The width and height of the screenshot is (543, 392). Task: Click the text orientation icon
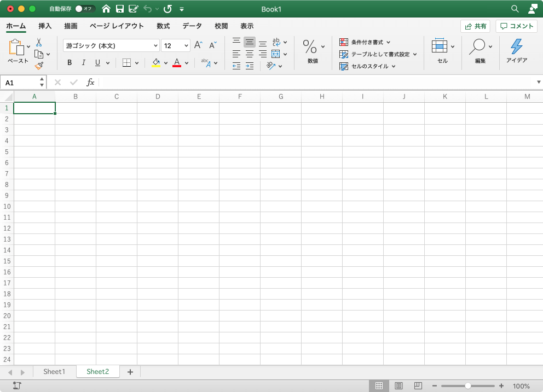[271, 66]
